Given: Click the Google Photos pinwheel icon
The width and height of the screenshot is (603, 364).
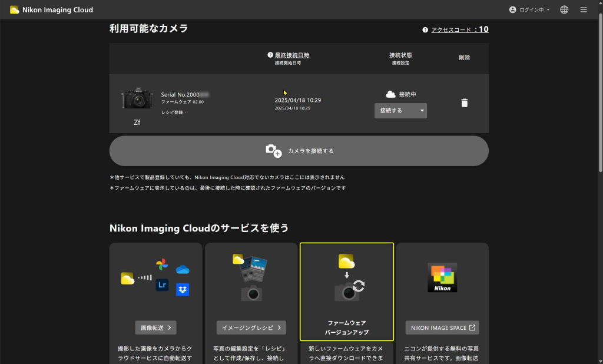Looking at the screenshot, I should coord(162,264).
